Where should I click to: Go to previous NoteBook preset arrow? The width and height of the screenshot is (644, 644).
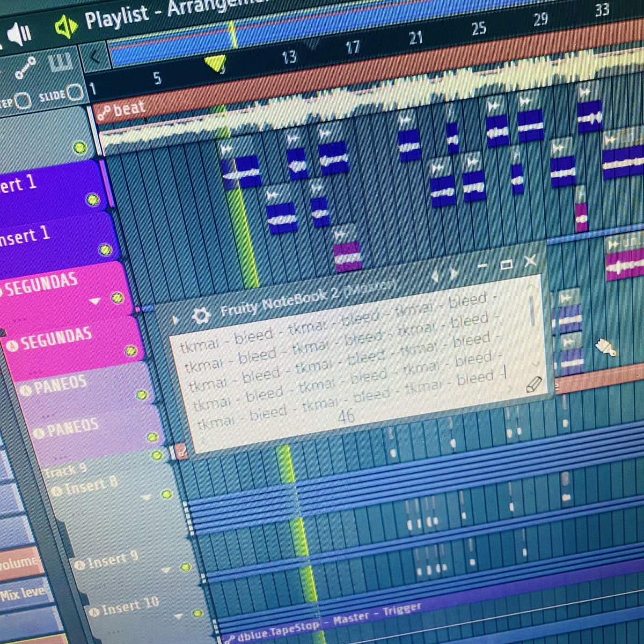435,276
